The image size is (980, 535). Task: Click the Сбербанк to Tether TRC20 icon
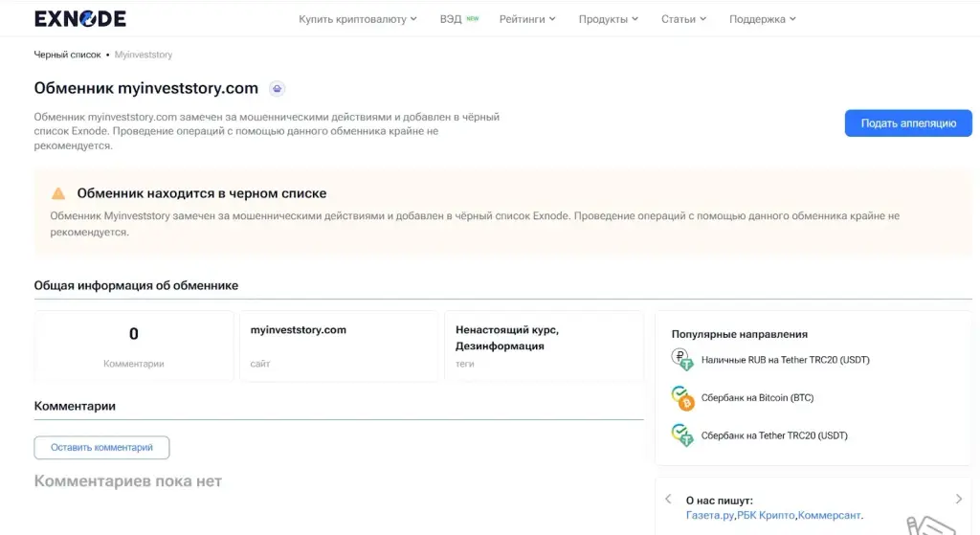point(682,435)
